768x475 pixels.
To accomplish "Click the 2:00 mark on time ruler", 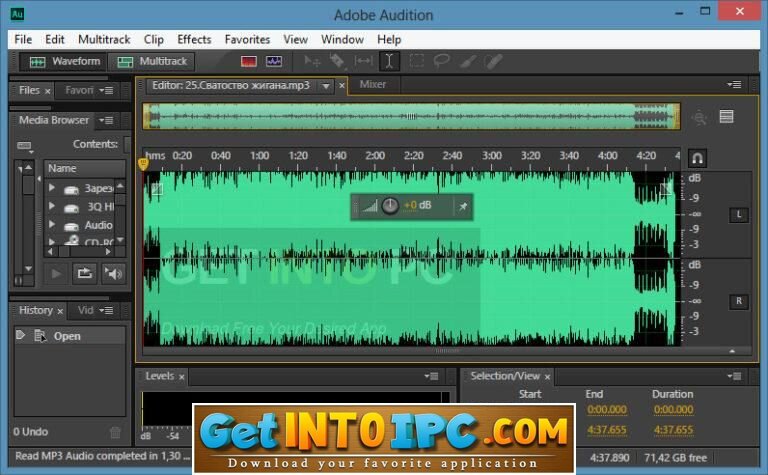I will (375, 156).
